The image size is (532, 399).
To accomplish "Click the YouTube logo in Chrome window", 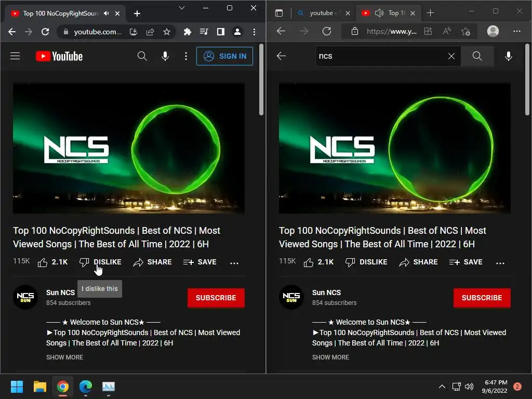I will click(59, 56).
